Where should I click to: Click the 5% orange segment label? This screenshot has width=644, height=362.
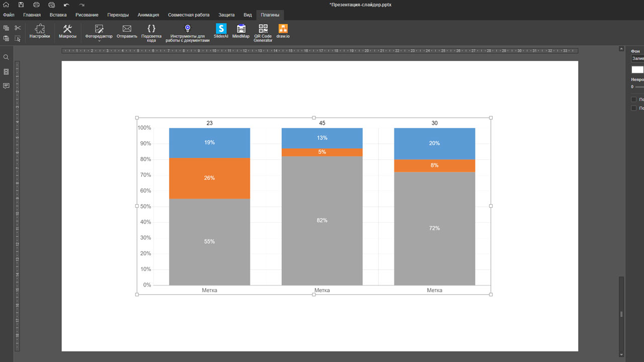(x=322, y=152)
